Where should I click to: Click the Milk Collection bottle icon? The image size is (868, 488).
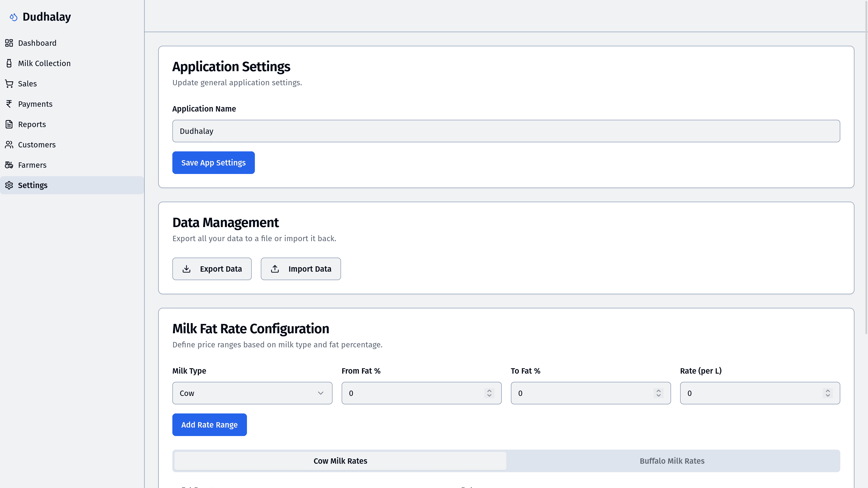9,63
